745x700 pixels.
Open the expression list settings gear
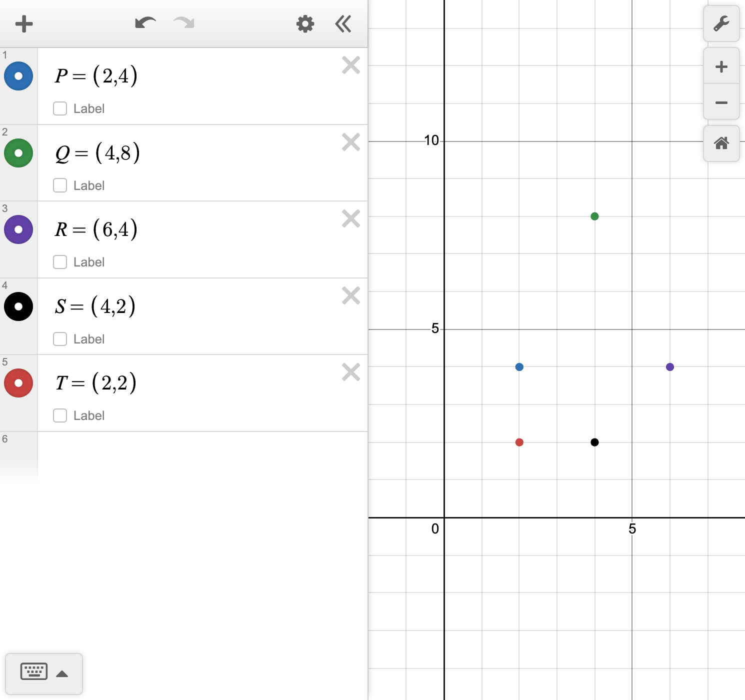(x=305, y=23)
